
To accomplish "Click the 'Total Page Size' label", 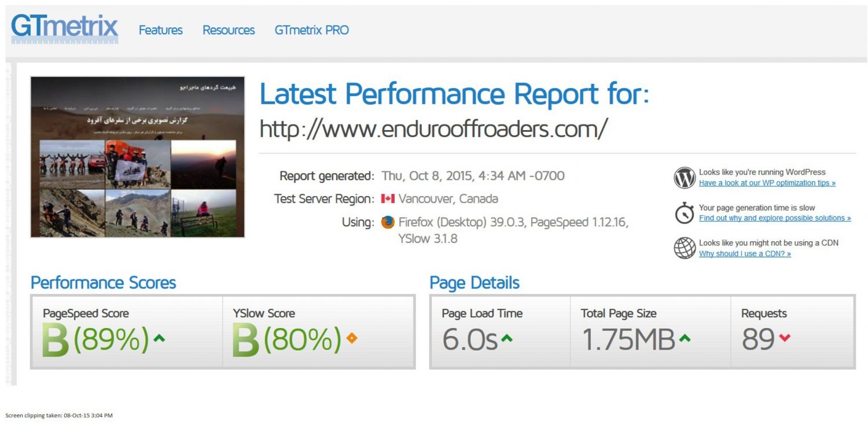I will (619, 314).
